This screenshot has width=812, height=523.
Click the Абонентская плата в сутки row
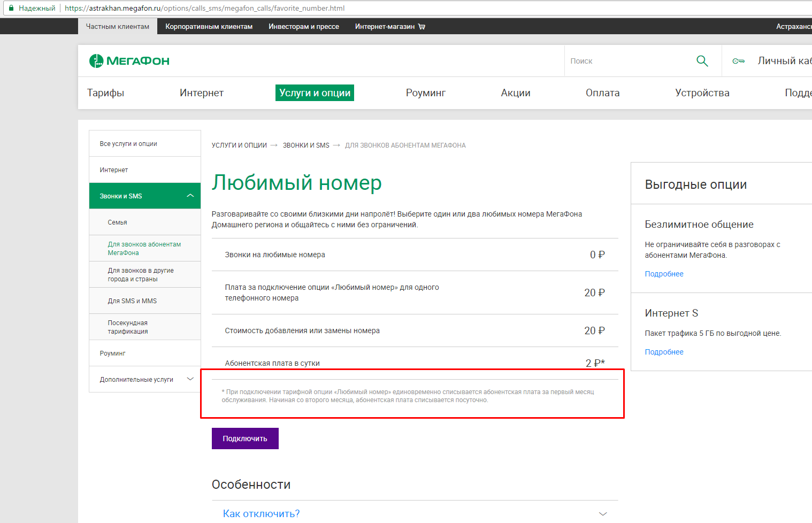pyautogui.click(x=415, y=363)
